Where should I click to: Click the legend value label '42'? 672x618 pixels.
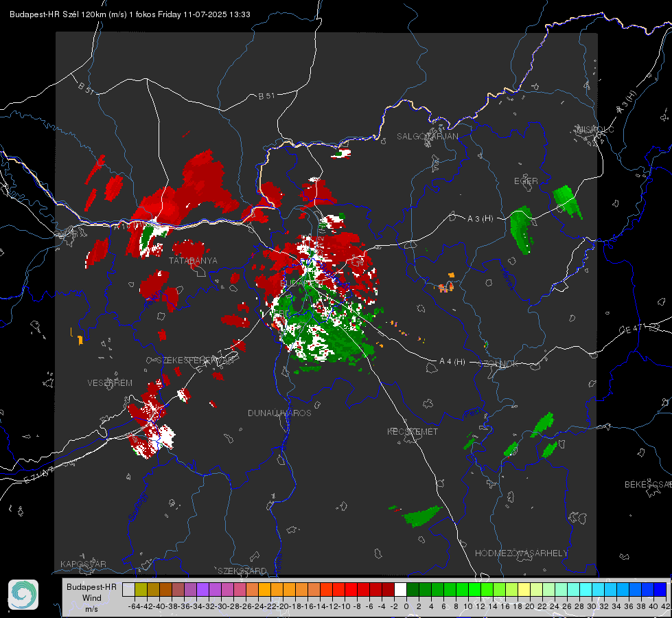coord(666,606)
